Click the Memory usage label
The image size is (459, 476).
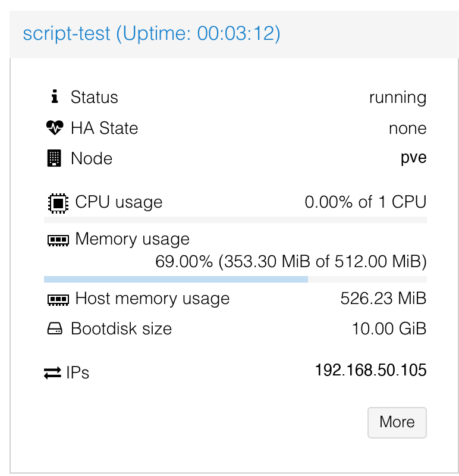[132, 239]
